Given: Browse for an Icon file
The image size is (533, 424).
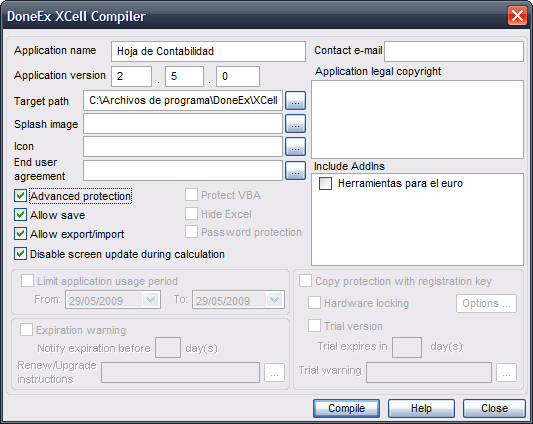Looking at the screenshot, I should [x=295, y=147].
